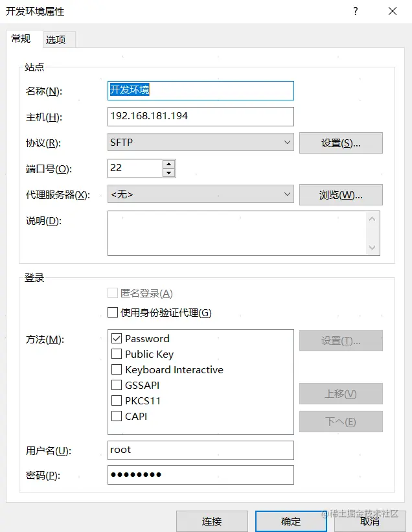Close the properties dialog window

(x=393, y=11)
